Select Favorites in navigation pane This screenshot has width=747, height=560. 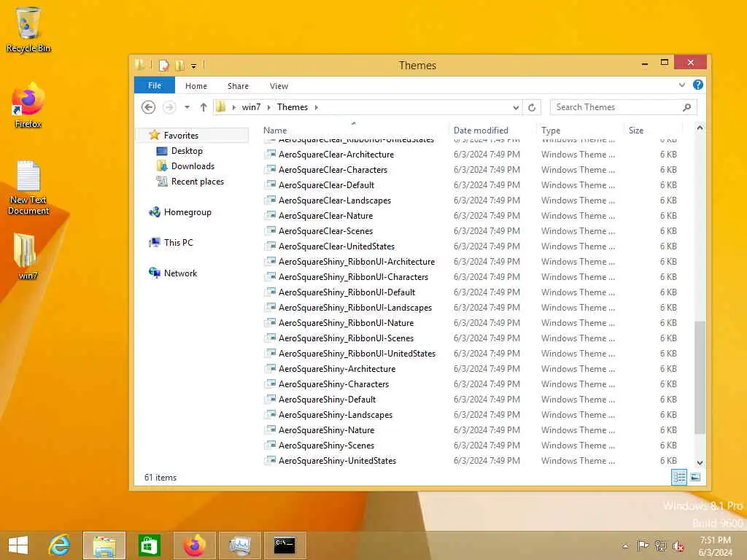[181, 135]
